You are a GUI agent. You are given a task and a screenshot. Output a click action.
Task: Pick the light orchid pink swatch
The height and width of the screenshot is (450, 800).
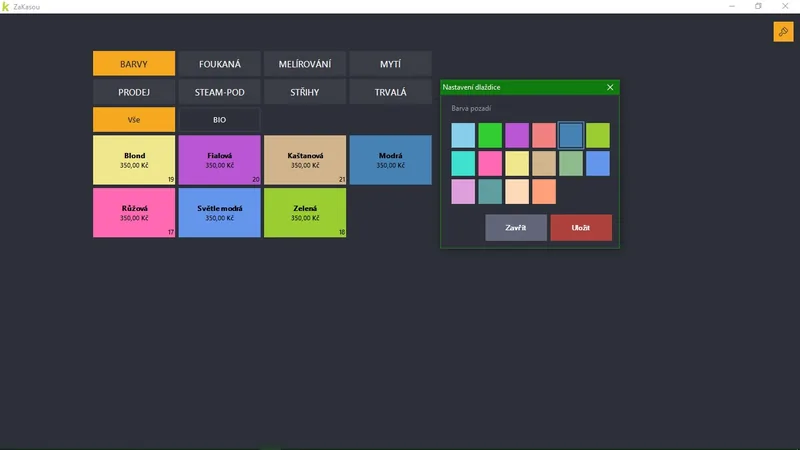tap(463, 191)
